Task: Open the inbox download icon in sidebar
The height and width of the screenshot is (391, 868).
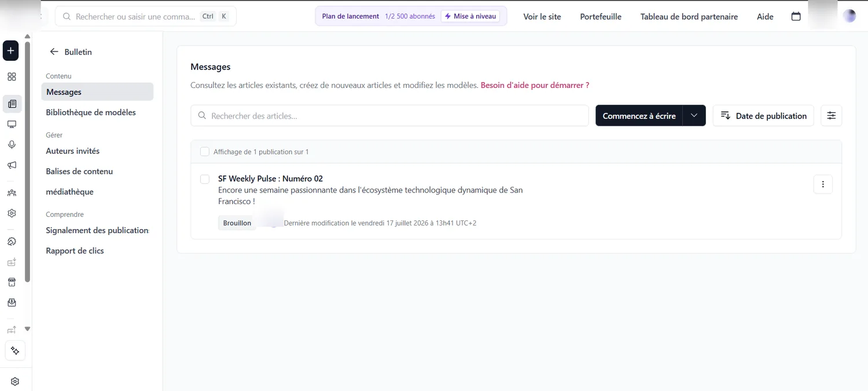Action: (12, 303)
